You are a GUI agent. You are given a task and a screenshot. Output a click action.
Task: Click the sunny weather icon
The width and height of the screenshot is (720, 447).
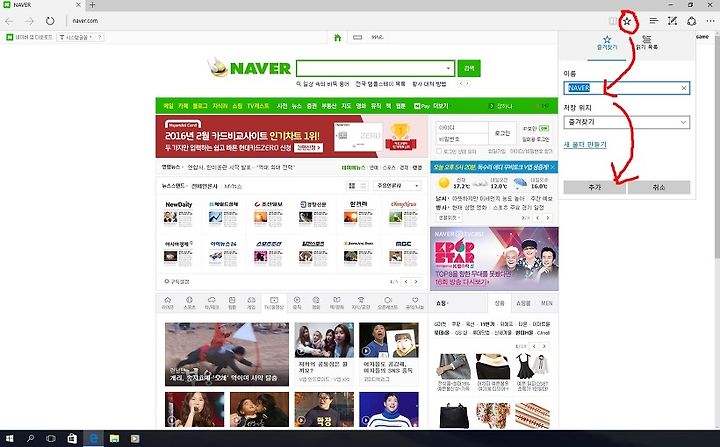(444, 183)
